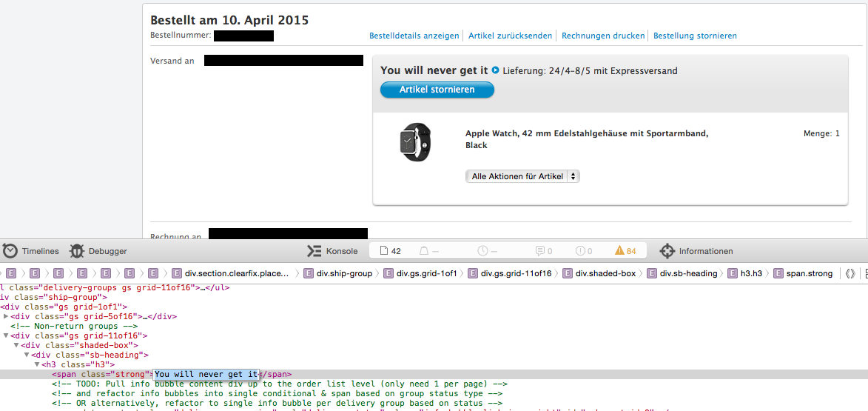Click the 'Menge: 1' quantity text
The width and height of the screenshot is (868, 411).
click(x=821, y=133)
